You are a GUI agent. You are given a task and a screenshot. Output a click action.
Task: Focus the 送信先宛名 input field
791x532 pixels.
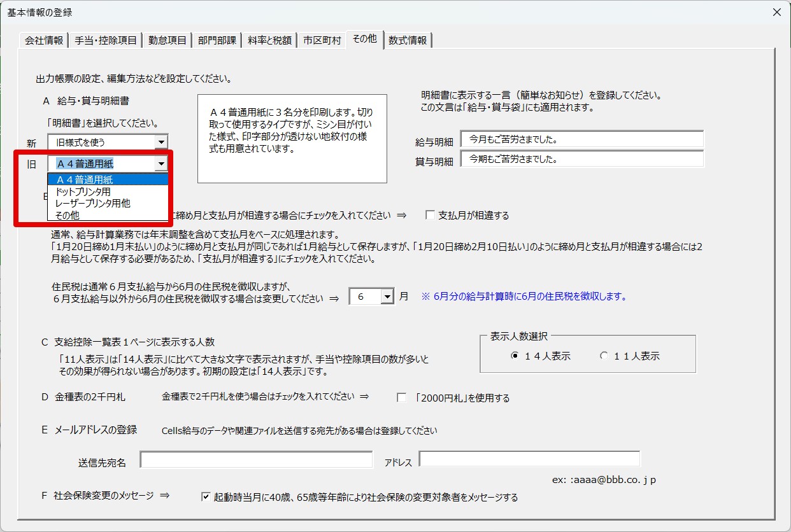tap(257, 460)
